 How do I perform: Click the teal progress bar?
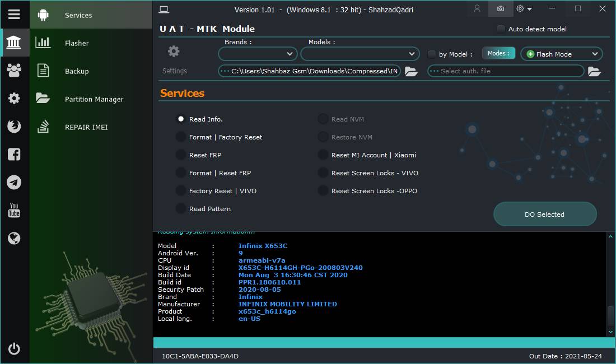(x=384, y=342)
